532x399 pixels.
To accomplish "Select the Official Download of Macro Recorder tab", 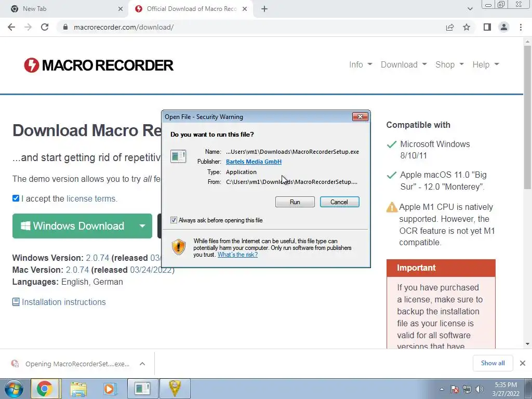I will (x=191, y=9).
